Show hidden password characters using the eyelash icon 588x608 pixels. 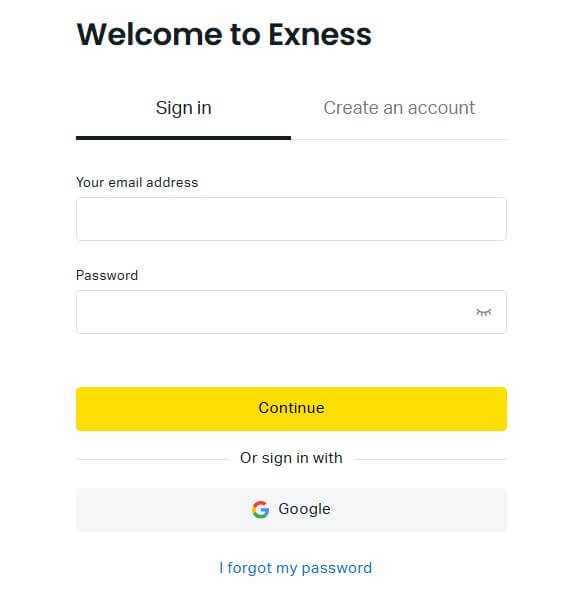point(483,312)
